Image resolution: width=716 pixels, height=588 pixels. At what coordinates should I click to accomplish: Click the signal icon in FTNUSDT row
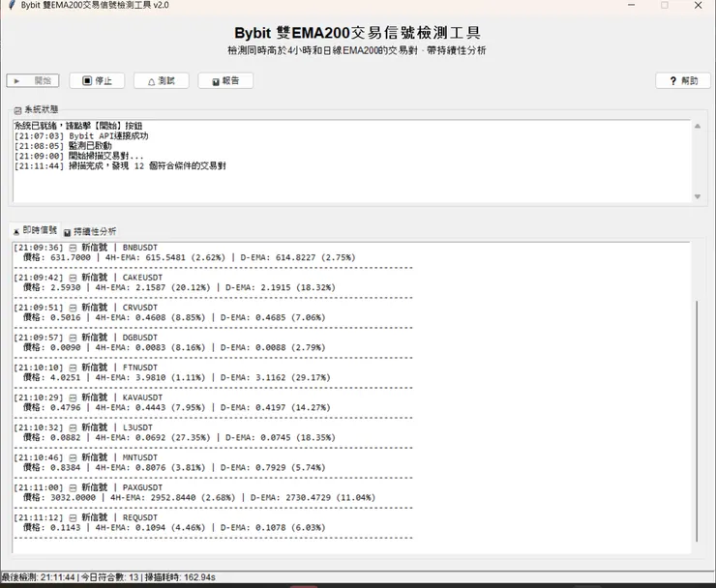tap(74, 367)
